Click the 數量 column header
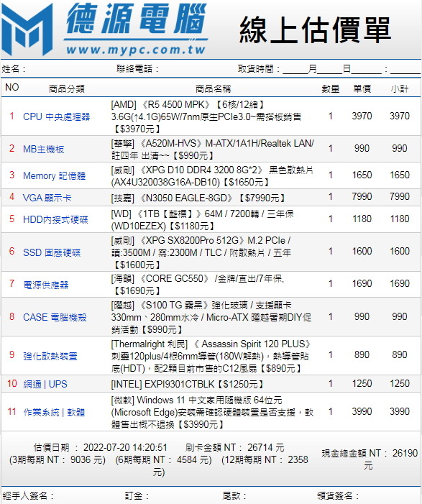Screen dimensions: 422x504 331,88
